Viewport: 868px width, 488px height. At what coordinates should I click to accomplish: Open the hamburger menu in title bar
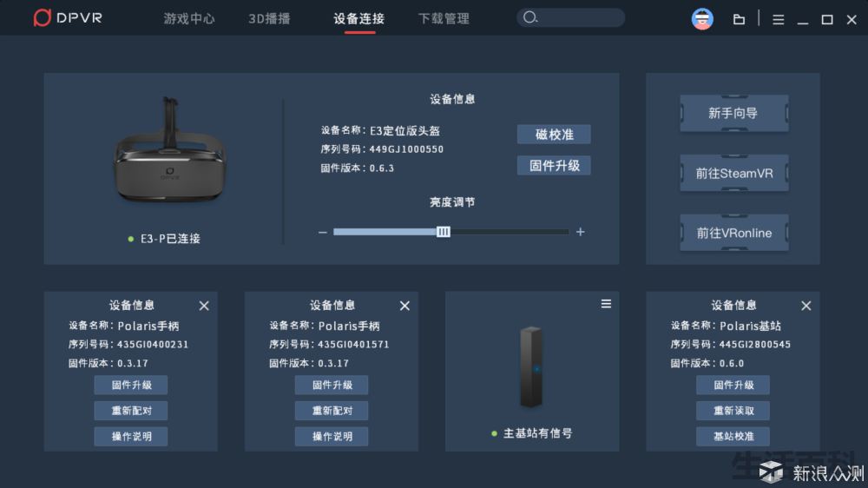(x=778, y=19)
